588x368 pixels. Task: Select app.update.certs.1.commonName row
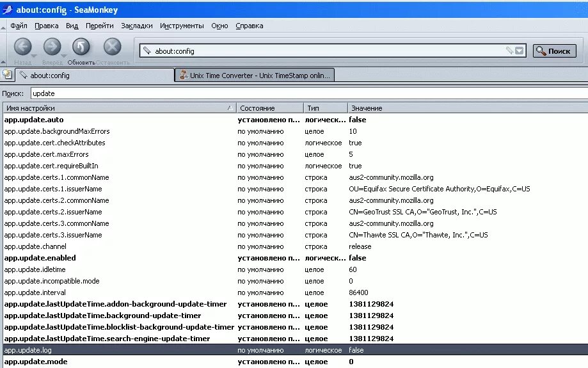296,177
